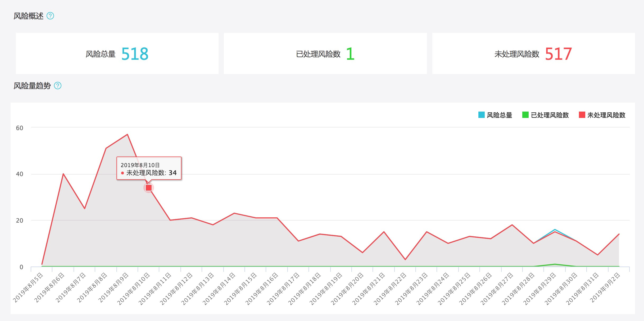Click the y-axis value 20
This screenshot has height=321, width=644.
coord(20,221)
